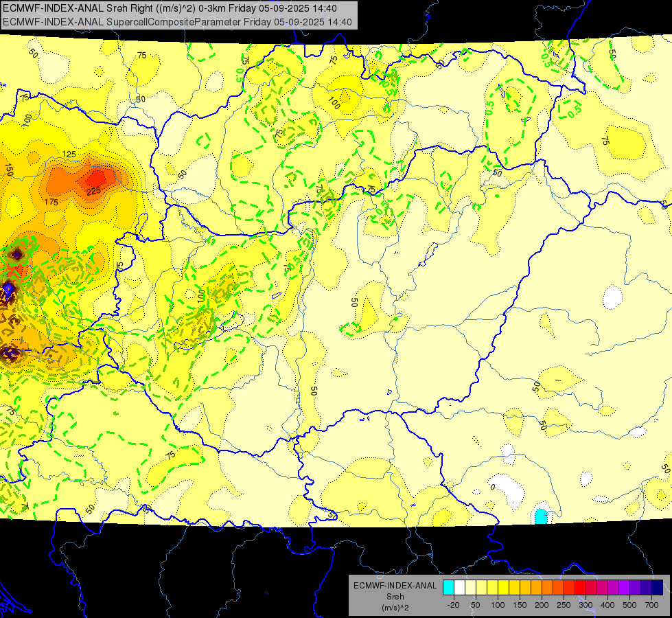Click the SupercellCompositeParameter title line

(177, 22)
